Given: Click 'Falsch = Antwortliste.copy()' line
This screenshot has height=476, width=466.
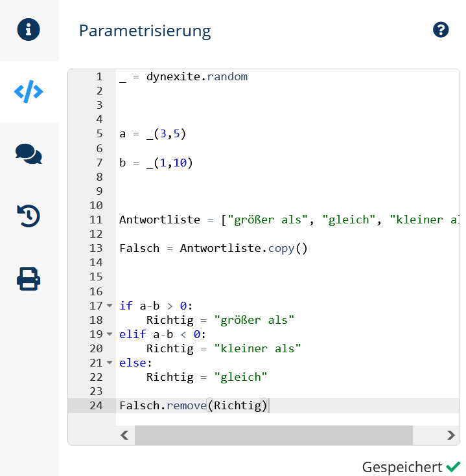Looking at the screenshot, I should pos(214,248).
